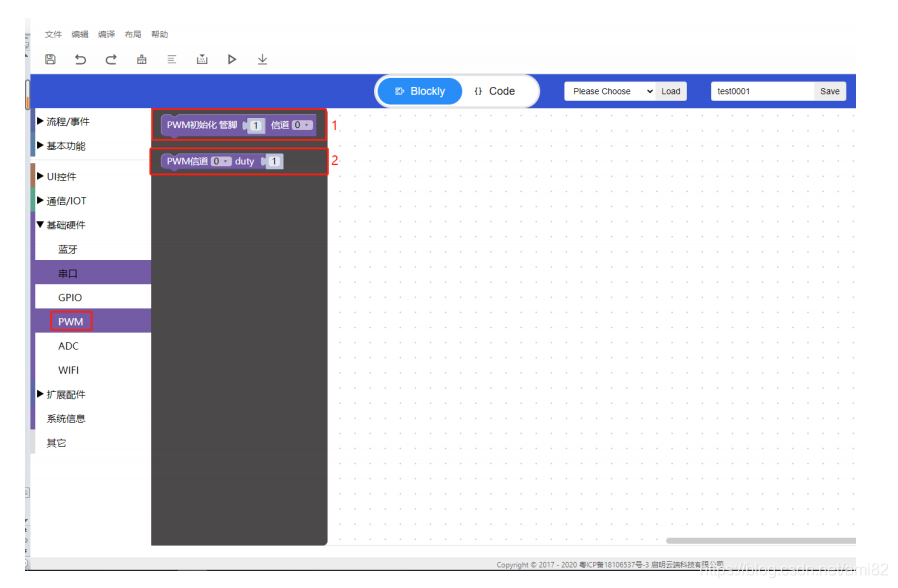Open the Please Choose dropdown
Image resolution: width=898 pixels, height=588 pixels.
click(610, 91)
